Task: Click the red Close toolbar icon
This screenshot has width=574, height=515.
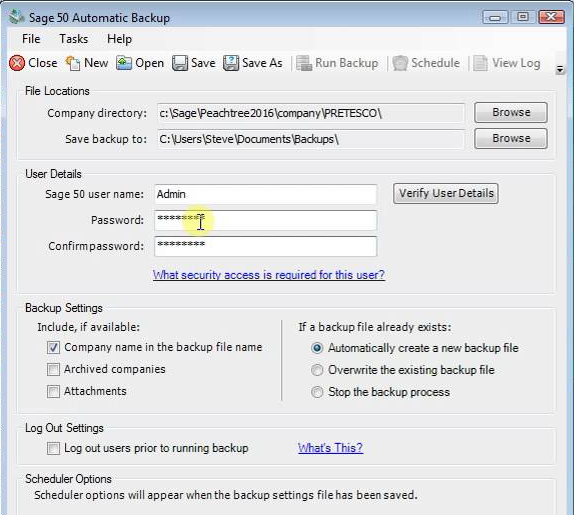Action: [x=17, y=63]
